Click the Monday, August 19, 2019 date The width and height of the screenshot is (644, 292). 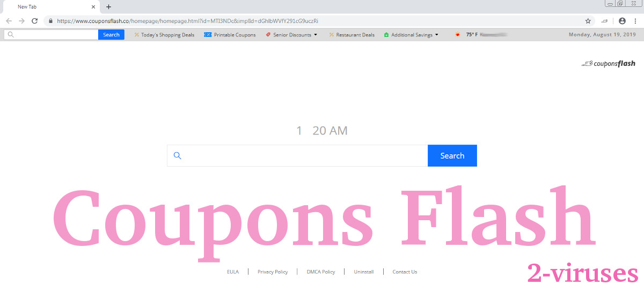(x=602, y=35)
